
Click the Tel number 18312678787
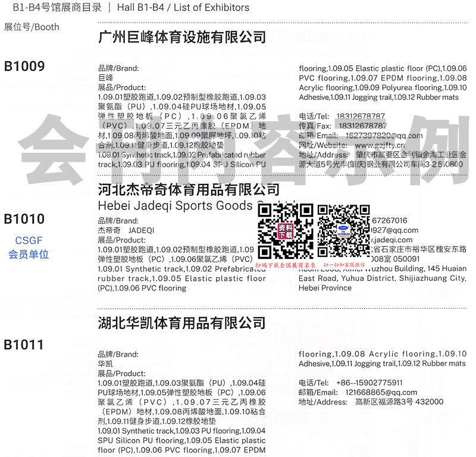361,116
